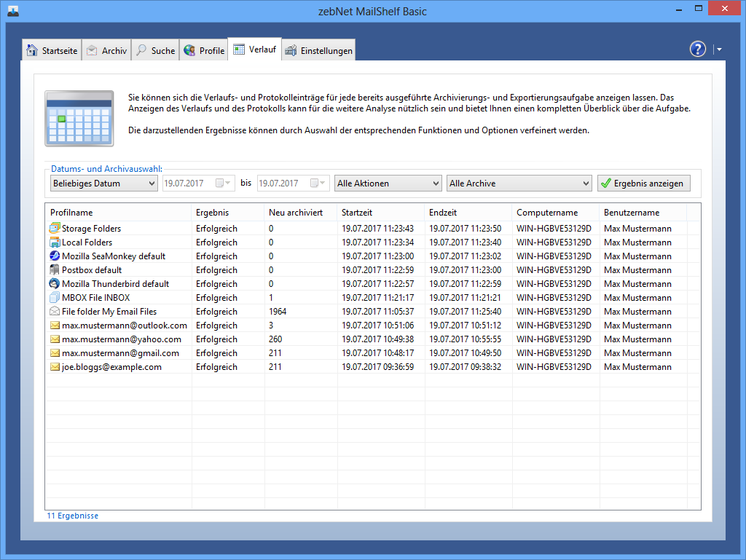Click the Storage Folders profile icon

[55, 229]
